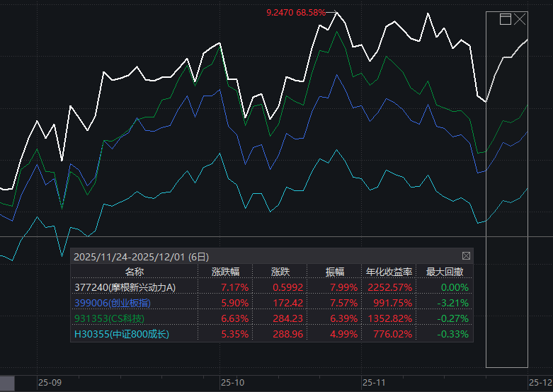This screenshot has height=392, width=553.
Task: Click the -0.33% max drawdown value
Action: click(453, 334)
